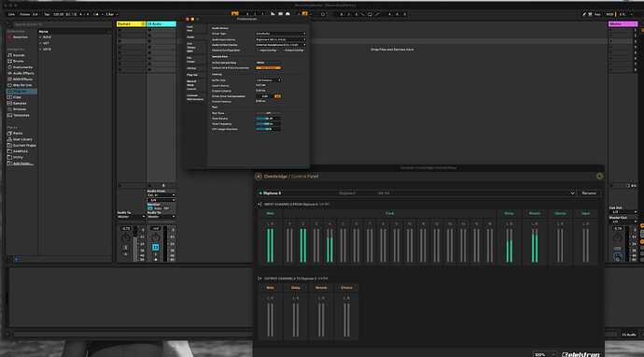Click the Input Config button
Viewport: 644px width, 357px height.
[x=268, y=50]
